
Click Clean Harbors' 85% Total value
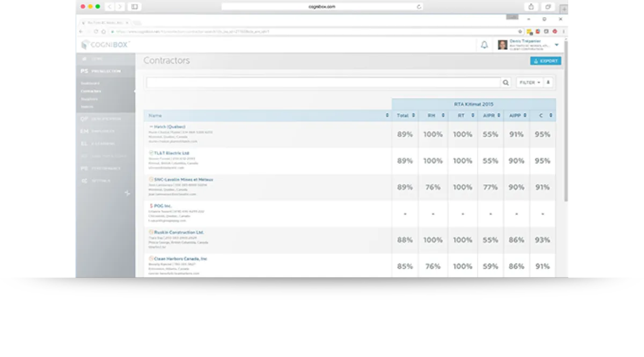coord(405,266)
